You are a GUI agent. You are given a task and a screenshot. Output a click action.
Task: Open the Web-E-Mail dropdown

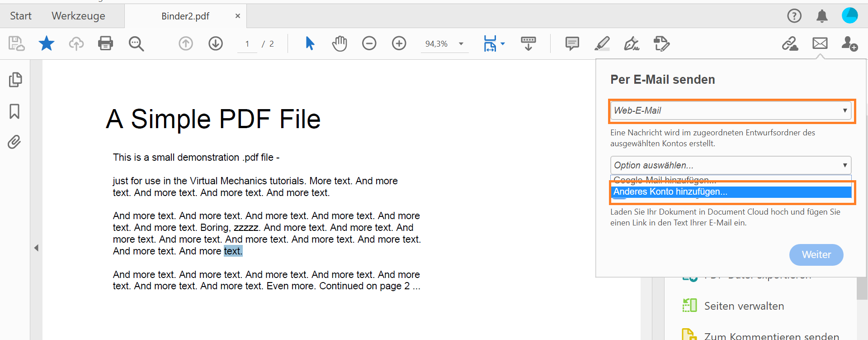pos(731,110)
